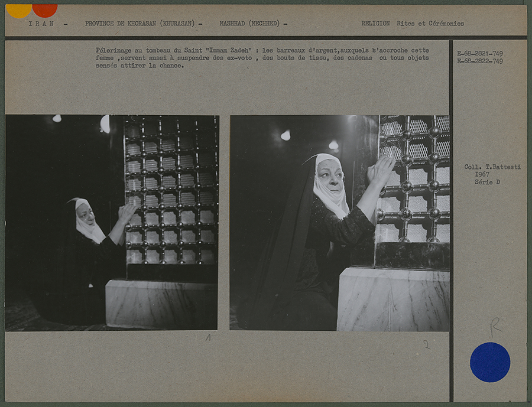Click the IRAN country label

pyautogui.click(x=41, y=24)
